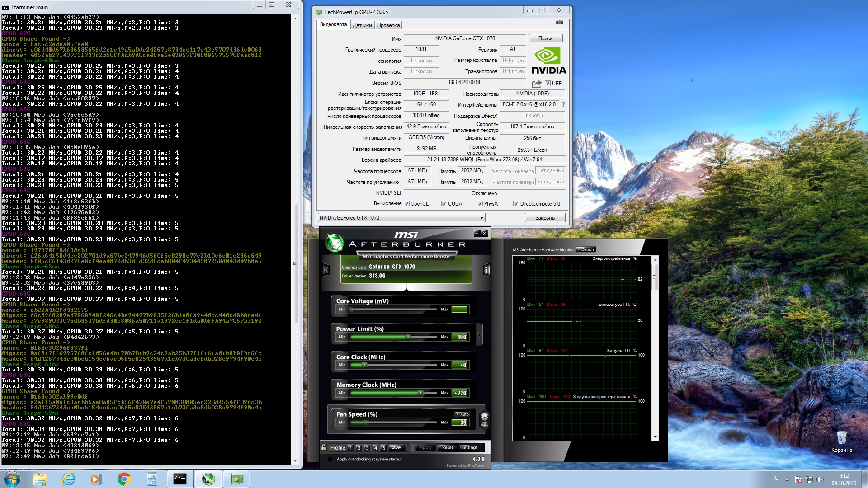Click the Detach button on Hardware Monitor

coord(586,249)
